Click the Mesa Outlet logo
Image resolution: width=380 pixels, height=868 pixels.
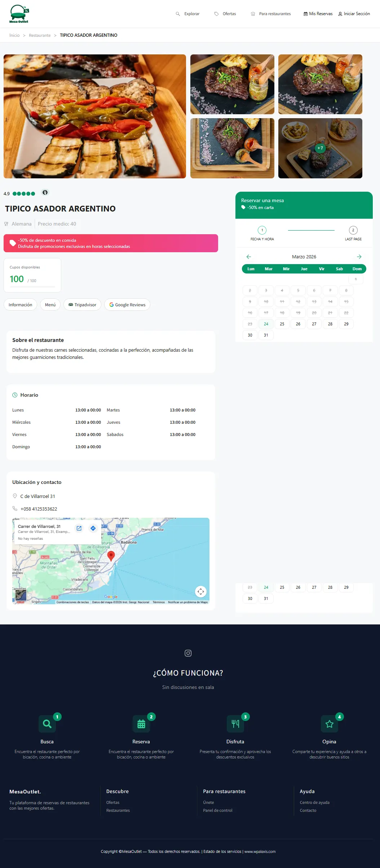pyautogui.click(x=19, y=14)
